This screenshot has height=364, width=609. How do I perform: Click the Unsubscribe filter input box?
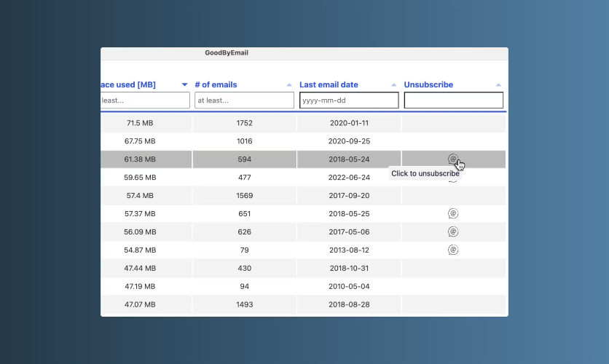(x=453, y=100)
